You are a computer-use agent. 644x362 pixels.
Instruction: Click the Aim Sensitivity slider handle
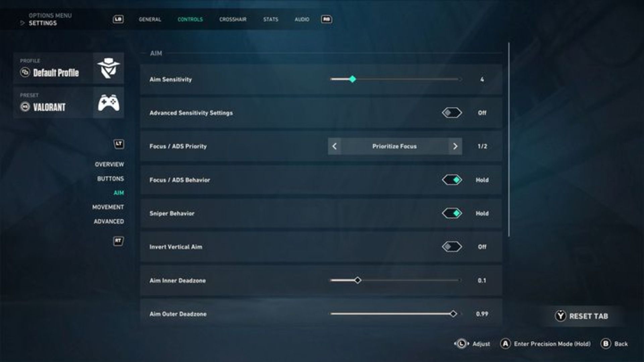click(352, 79)
